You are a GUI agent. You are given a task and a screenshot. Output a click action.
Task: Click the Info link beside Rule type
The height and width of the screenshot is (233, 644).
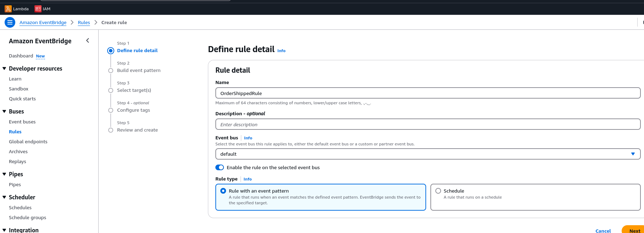(x=248, y=179)
